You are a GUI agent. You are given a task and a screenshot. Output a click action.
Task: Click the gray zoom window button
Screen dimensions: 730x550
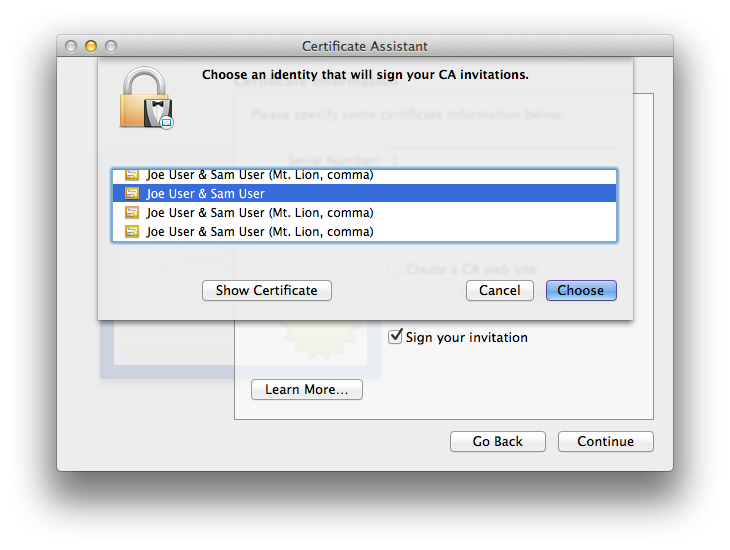click(x=111, y=46)
